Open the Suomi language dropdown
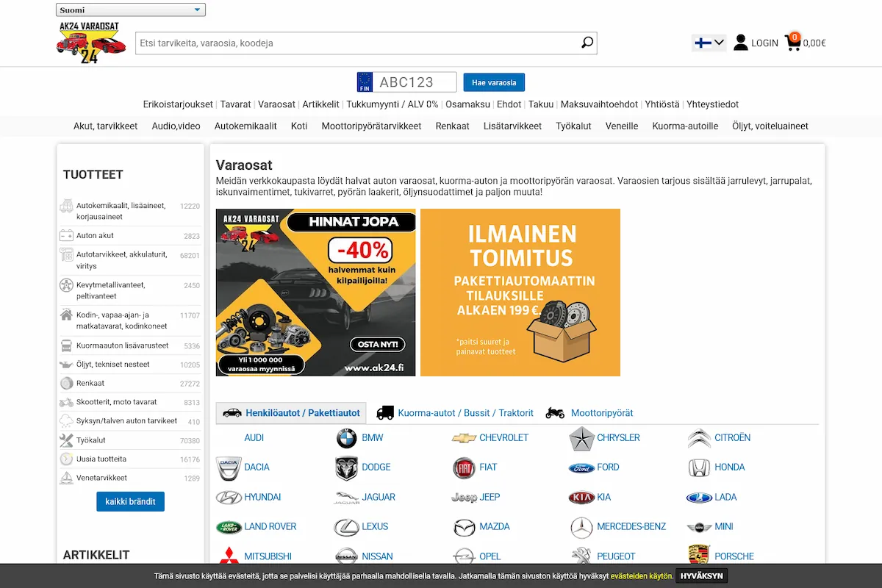This screenshot has height=588, width=882. (131, 10)
